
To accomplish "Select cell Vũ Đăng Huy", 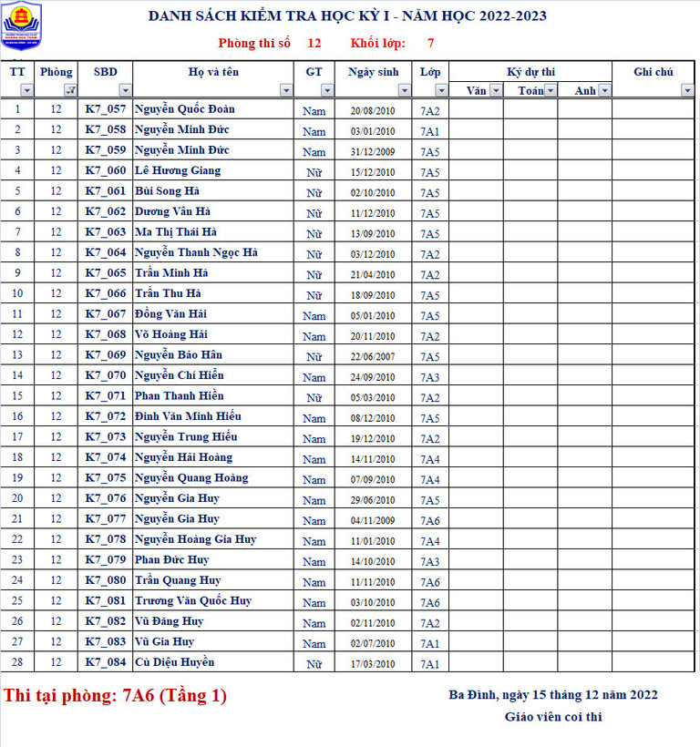I will coord(213,621).
